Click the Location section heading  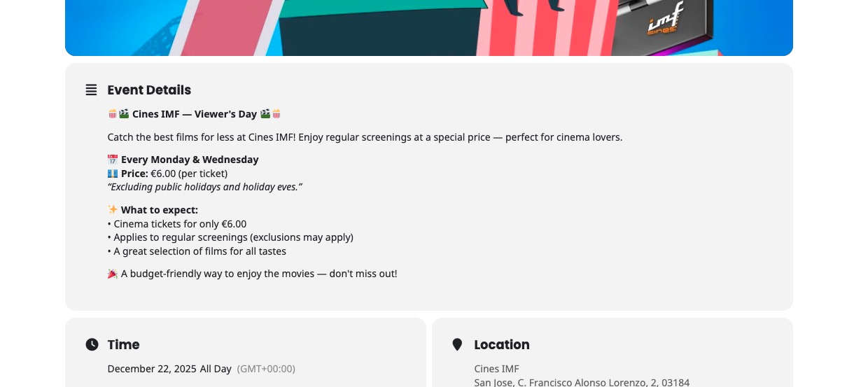pyautogui.click(x=502, y=344)
